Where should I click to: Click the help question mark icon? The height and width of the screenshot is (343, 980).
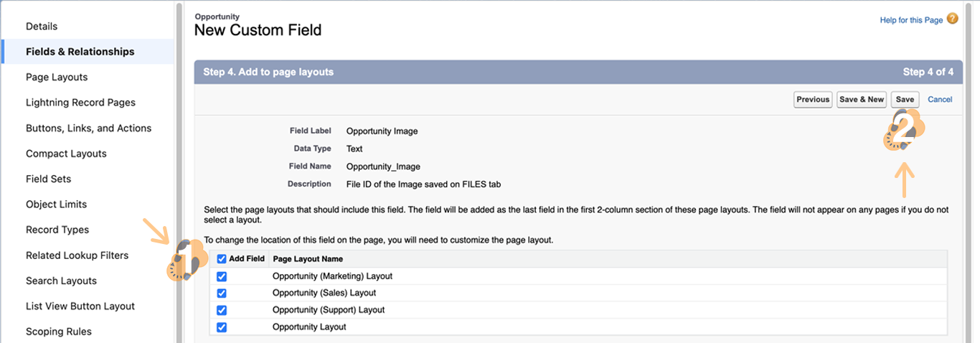click(952, 19)
